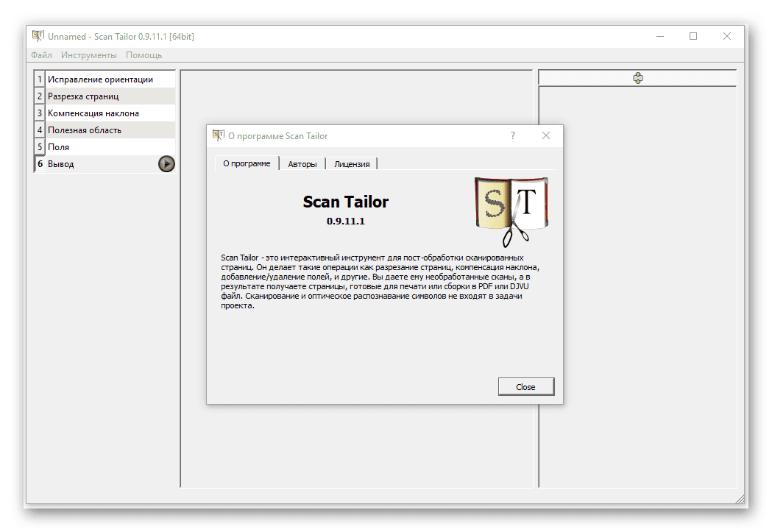Click the Scan Tailor heading text
This screenshot has height=532, width=772.
coord(346,202)
